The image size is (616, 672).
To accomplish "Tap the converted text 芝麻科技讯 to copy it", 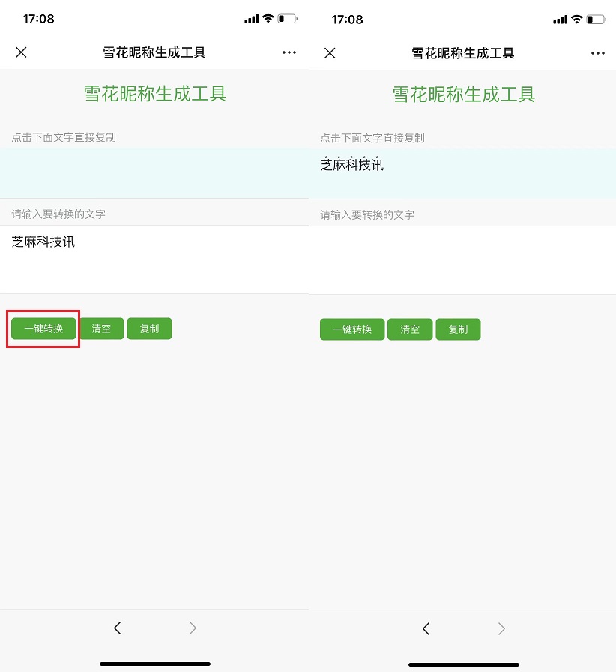I will click(x=352, y=165).
